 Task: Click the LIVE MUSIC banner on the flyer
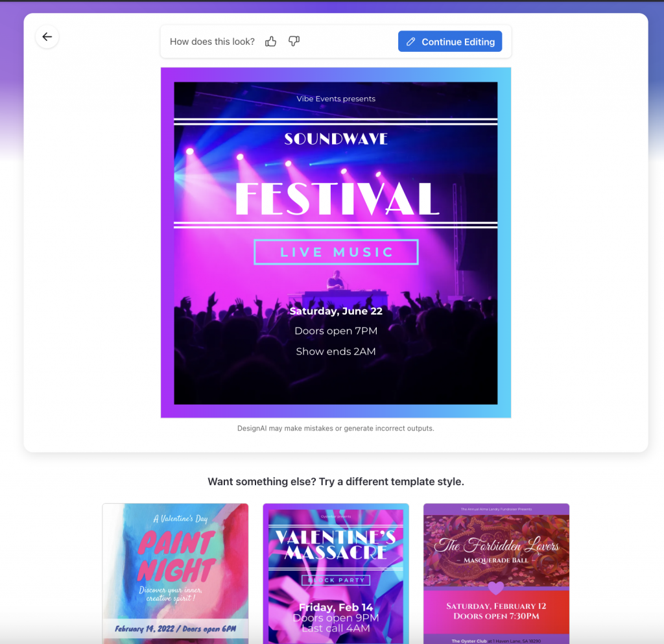click(x=335, y=252)
